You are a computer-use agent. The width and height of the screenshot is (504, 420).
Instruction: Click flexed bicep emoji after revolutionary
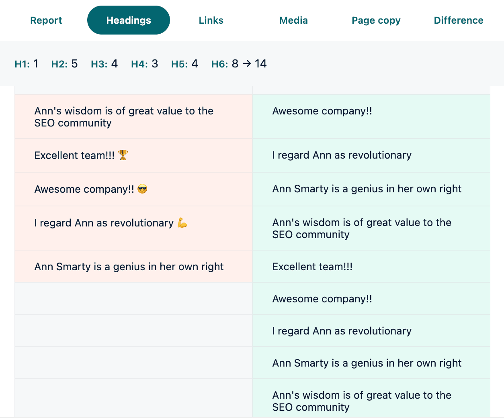pos(182,222)
